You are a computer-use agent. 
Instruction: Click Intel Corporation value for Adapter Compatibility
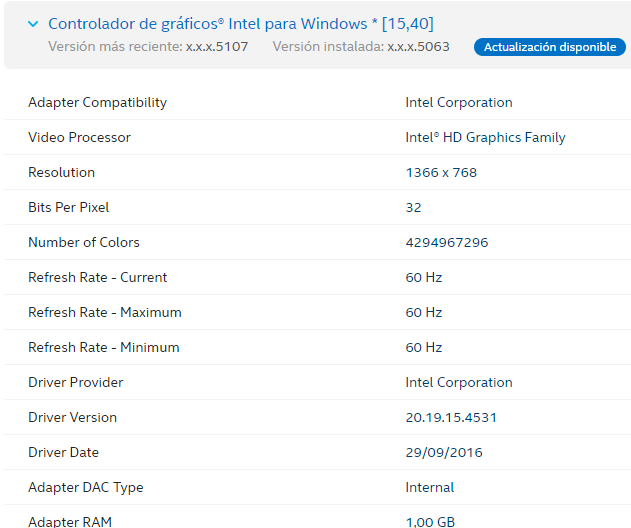[x=459, y=102]
